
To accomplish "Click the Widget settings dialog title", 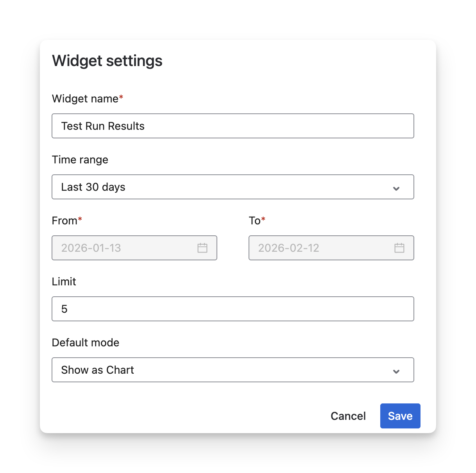I will 107,61.
